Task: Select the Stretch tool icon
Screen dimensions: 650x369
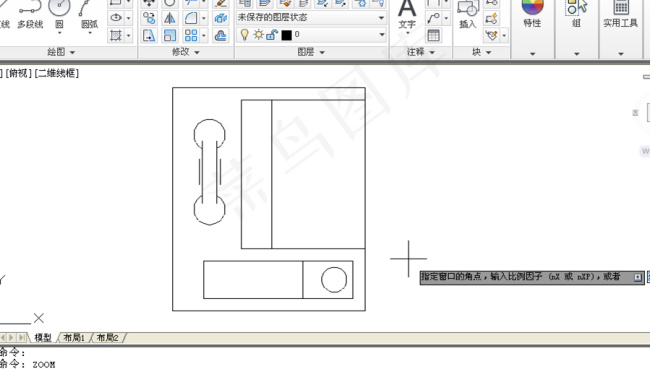Action: click(x=149, y=35)
